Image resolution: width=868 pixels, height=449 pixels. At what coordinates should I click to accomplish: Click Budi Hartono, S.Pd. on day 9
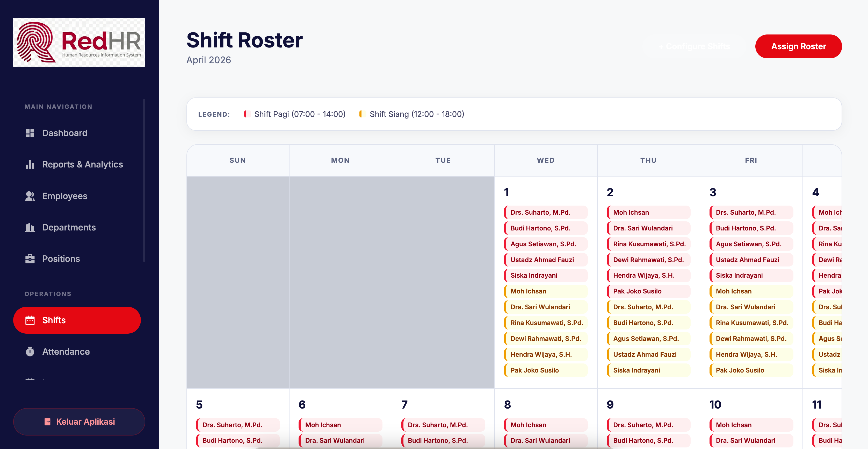point(648,440)
